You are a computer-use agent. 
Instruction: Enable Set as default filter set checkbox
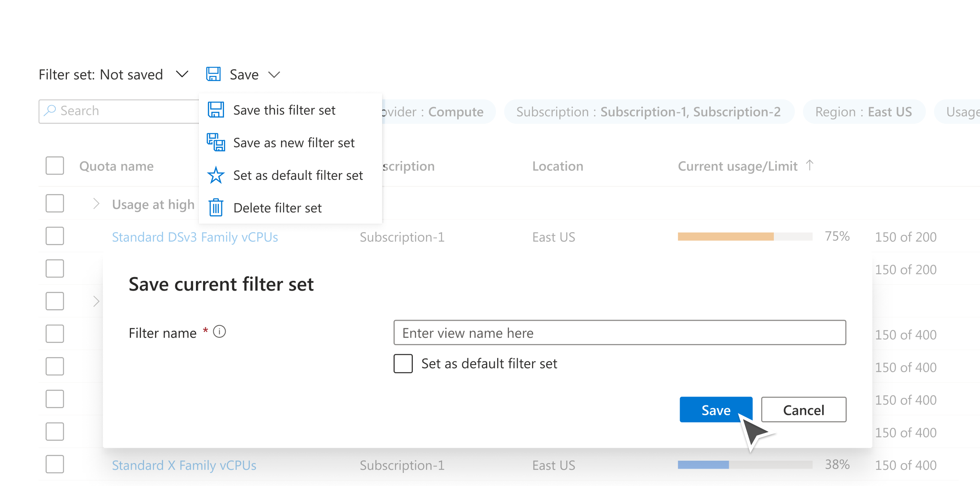[x=403, y=363]
